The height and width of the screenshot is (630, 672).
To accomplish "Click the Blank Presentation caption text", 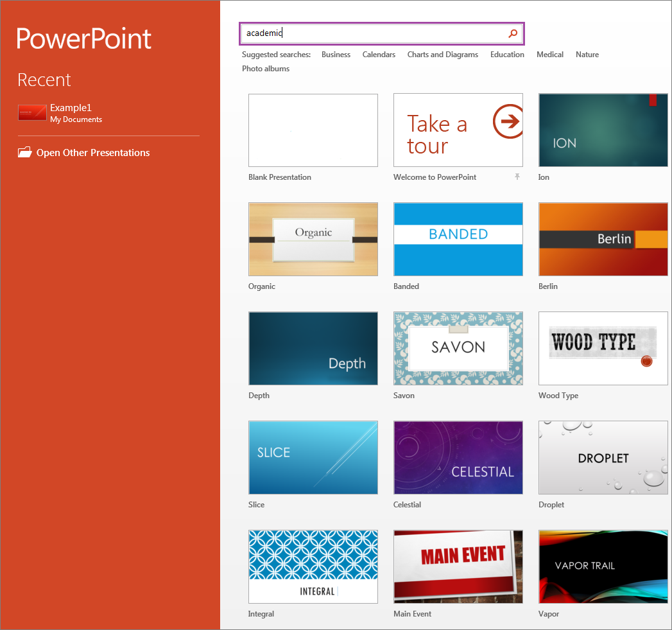I will coord(280,177).
